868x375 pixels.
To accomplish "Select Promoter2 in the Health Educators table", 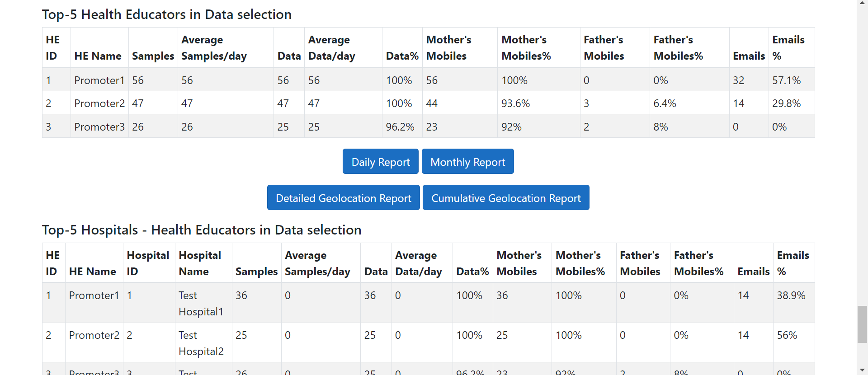I will click(99, 103).
